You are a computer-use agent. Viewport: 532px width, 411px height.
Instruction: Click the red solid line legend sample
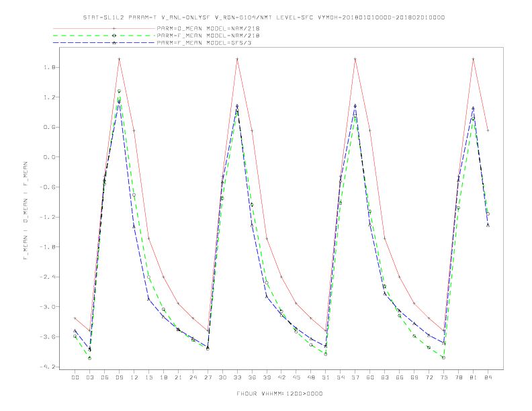tap(104, 28)
